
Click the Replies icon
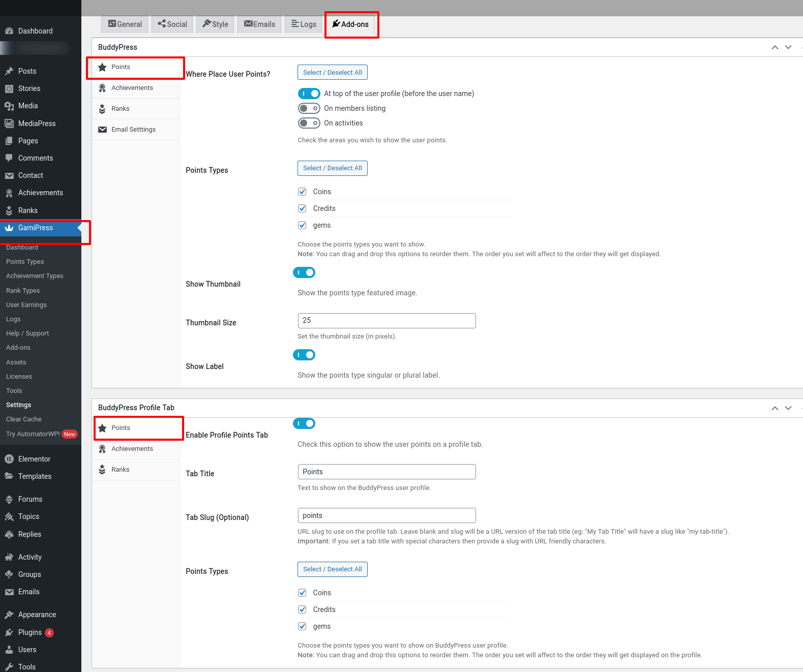tap(9, 534)
